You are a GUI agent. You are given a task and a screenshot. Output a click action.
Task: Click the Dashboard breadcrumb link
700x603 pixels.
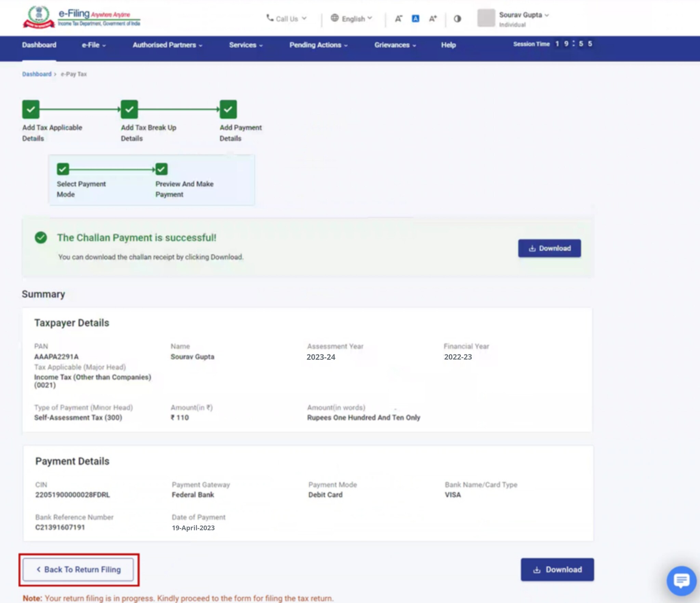coord(37,74)
